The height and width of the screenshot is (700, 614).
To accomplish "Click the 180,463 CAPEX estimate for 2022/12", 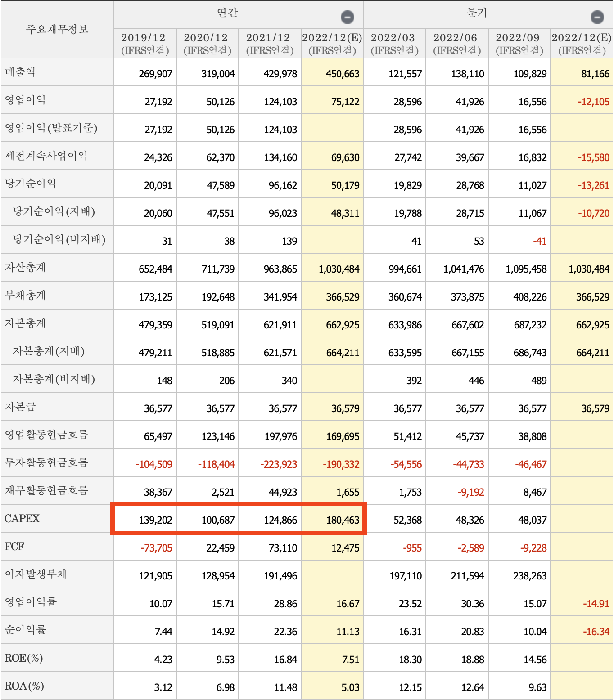I will click(343, 520).
